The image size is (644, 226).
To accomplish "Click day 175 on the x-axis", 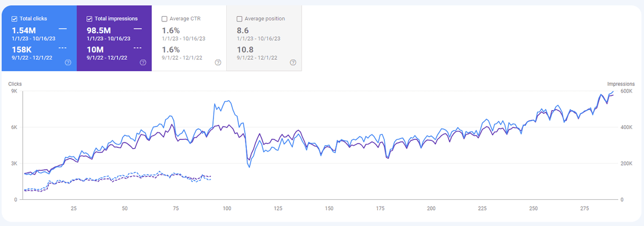I will coord(380,208).
